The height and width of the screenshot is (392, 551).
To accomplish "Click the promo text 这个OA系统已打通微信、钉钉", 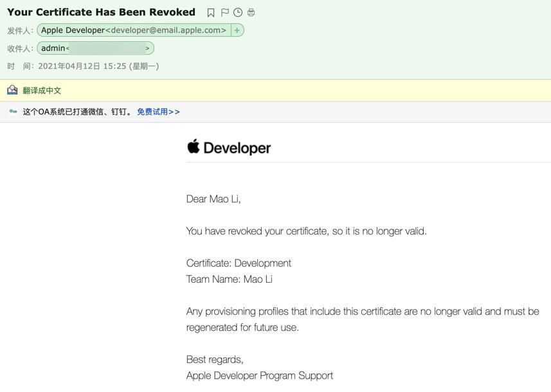I will pos(77,112).
